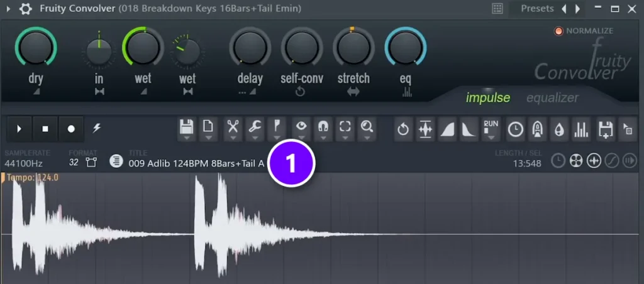This screenshot has width=644, height=284.
Task: Open the blank page format menu
Action: click(208, 129)
